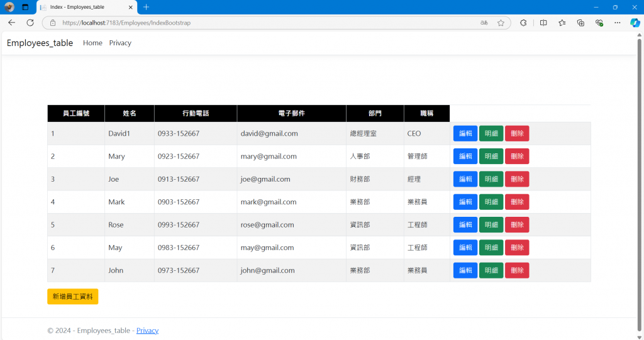Screen dimensions: 644x340
Task: Open the tab actions menu icon
Action: pos(25,7)
